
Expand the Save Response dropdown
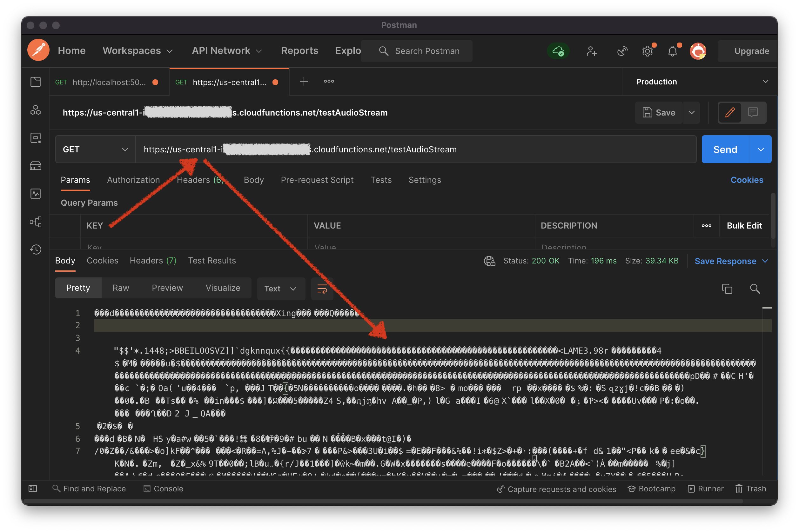pyautogui.click(x=731, y=261)
